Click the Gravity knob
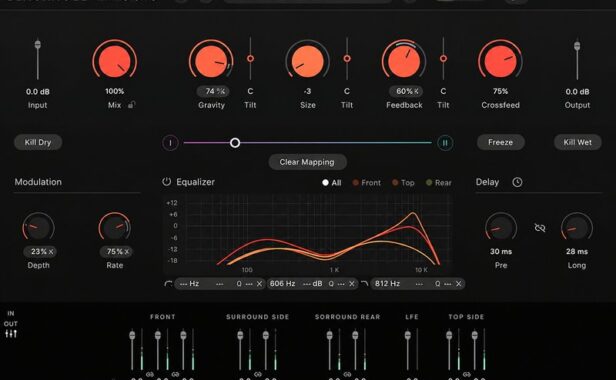616x380 pixels. (x=211, y=61)
